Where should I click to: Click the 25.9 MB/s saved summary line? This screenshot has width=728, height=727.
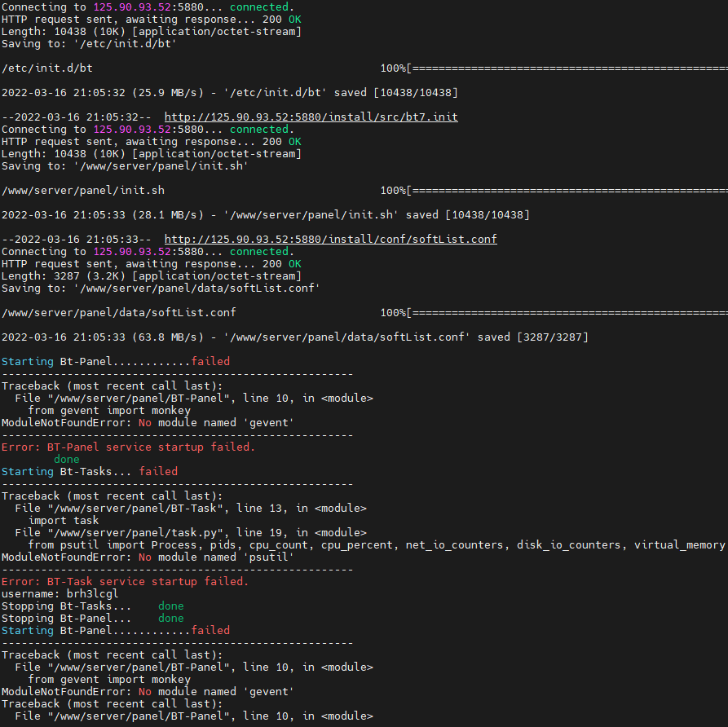click(x=230, y=92)
